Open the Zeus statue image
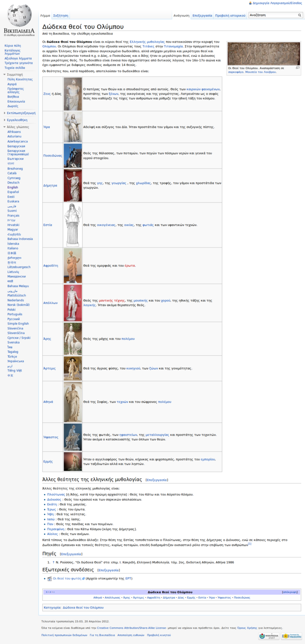The width and height of the screenshot is (305, 644). click(73, 94)
